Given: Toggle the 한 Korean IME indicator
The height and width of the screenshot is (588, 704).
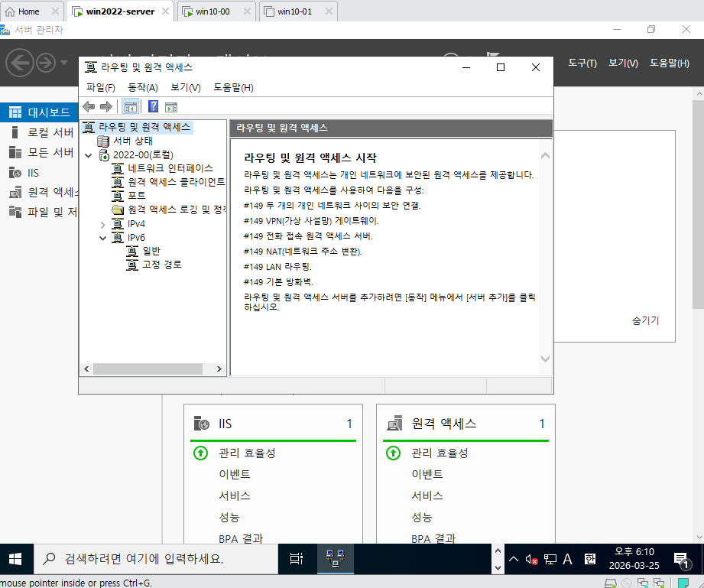Looking at the screenshot, I should 589,560.
